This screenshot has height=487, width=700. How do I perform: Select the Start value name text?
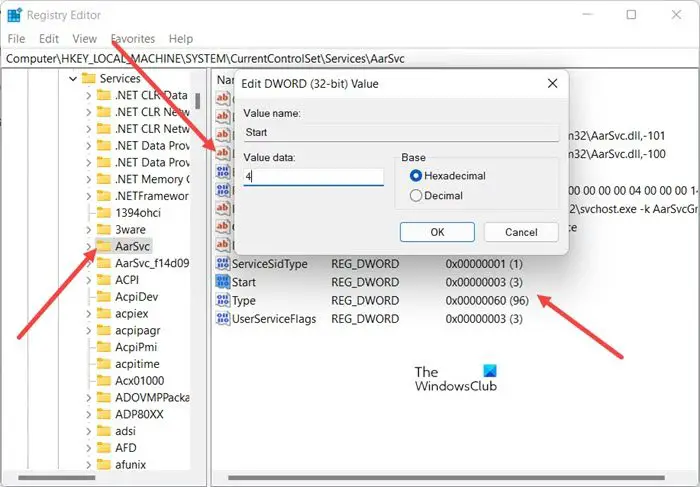(x=244, y=282)
